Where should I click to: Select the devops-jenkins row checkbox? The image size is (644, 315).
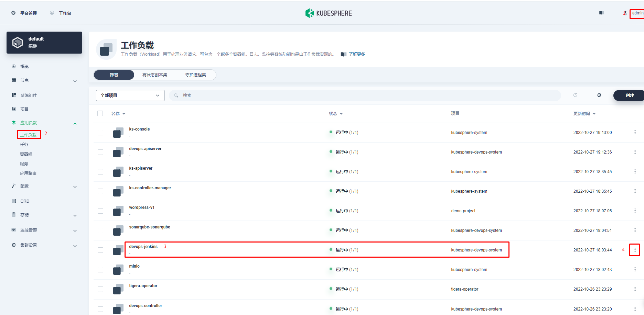[x=100, y=250]
